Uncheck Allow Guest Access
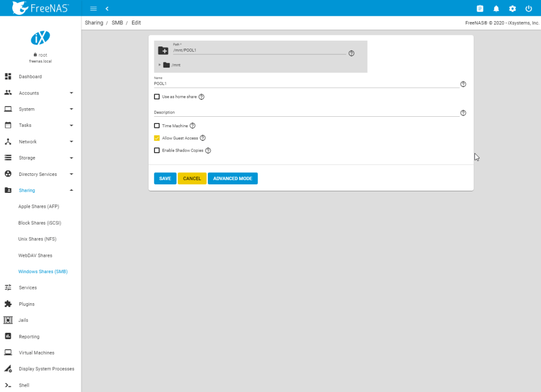The height and width of the screenshot is (392, 541). click(157, 138)
